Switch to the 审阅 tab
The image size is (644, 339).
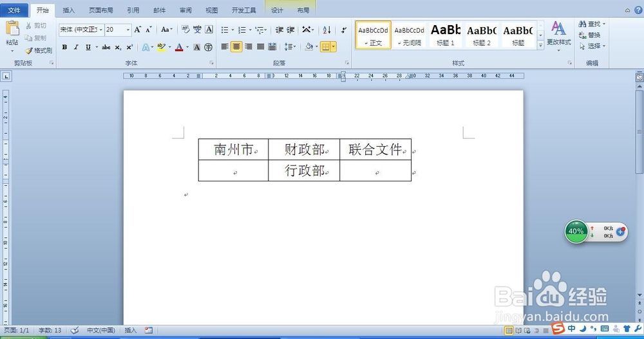185,10
